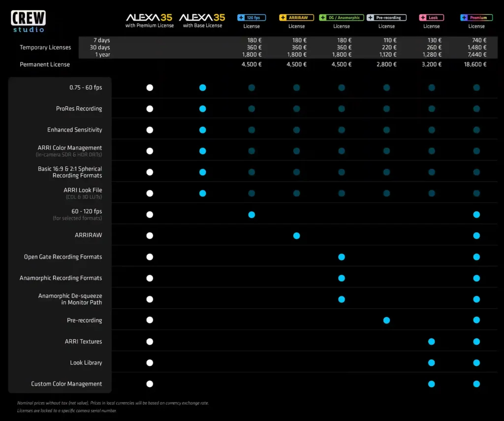Click the "7 days" duration label

(101, 40)
